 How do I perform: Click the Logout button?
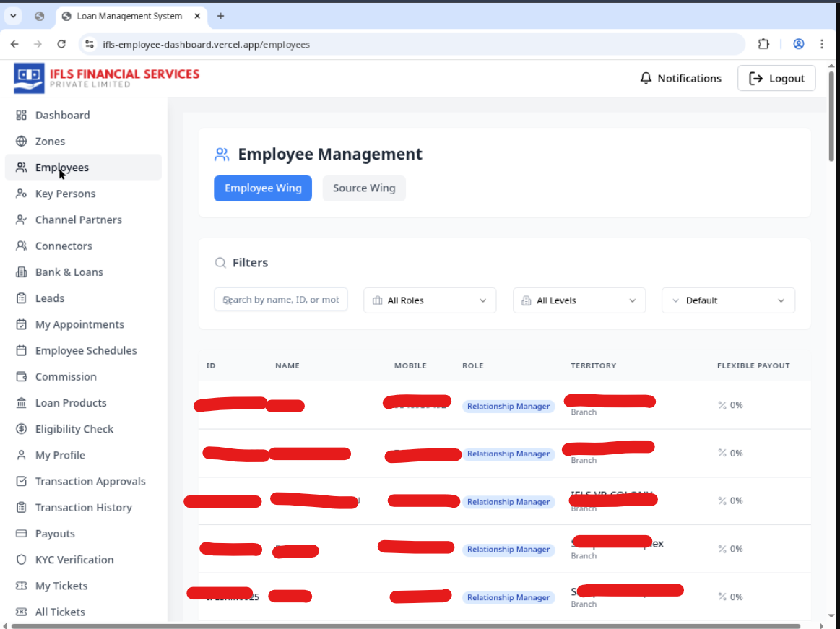[776, 78]
